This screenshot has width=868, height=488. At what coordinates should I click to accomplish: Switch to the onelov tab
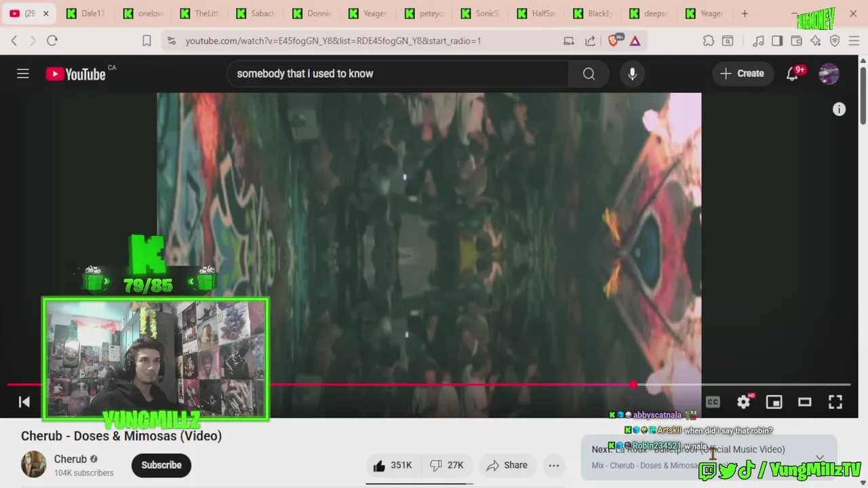click(143, 14)
